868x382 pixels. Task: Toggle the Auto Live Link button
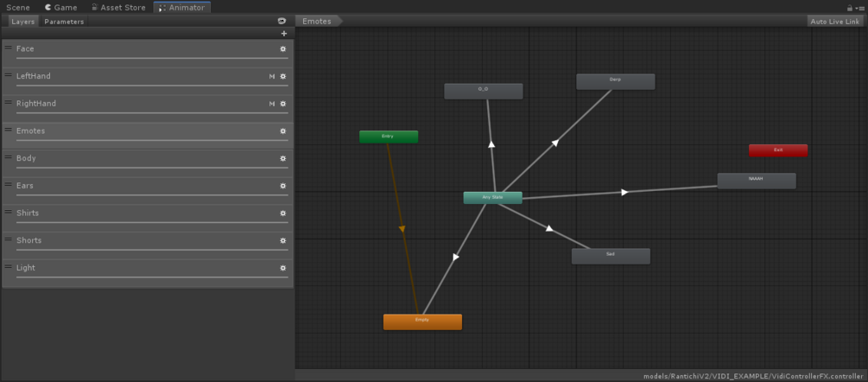tap(835, 22)
